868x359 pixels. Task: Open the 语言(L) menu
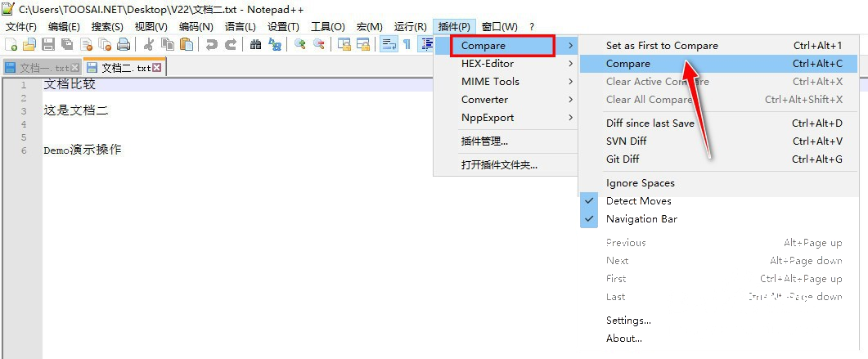pyautogui.click(x=241, y=26)
